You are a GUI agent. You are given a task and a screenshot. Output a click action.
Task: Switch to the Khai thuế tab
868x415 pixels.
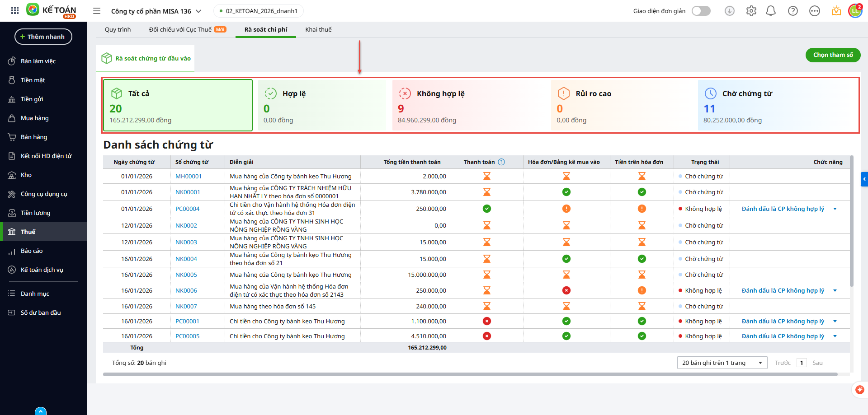pos(318,29)
